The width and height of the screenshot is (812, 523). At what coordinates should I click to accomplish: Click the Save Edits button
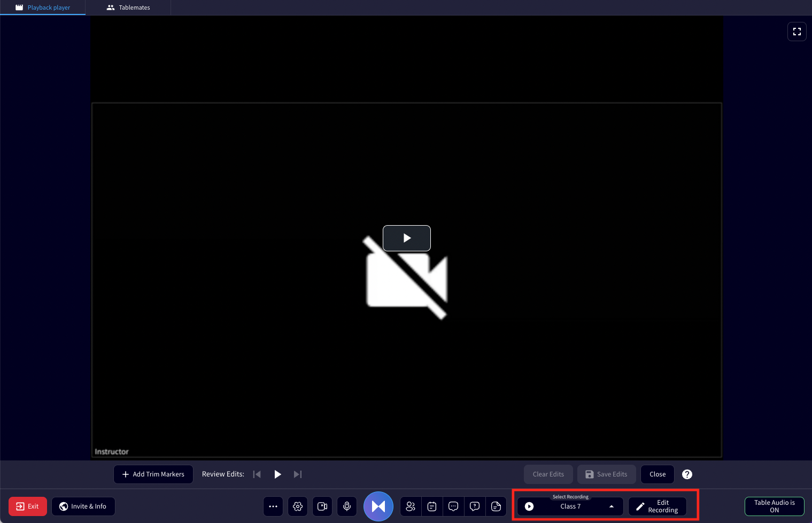(x=606, y=474)
